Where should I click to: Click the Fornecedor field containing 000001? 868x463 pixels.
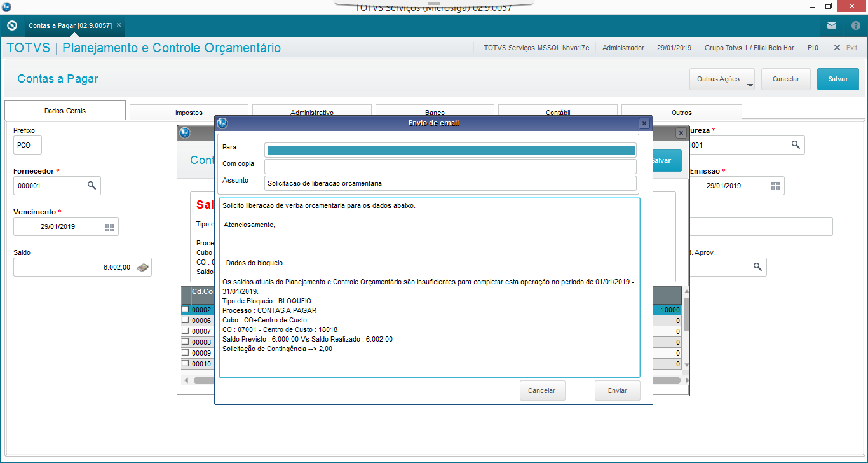click(57, 186)
